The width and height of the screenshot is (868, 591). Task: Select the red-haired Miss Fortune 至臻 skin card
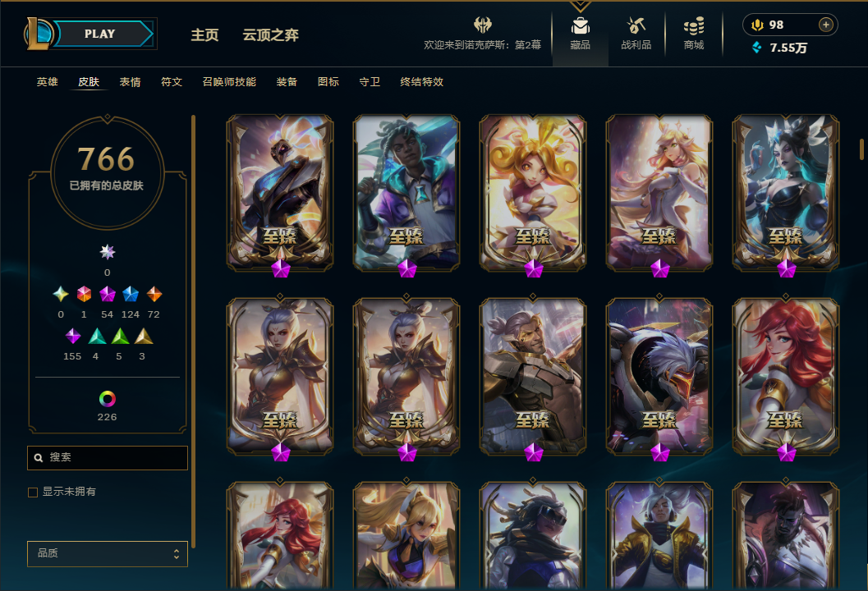786,377
